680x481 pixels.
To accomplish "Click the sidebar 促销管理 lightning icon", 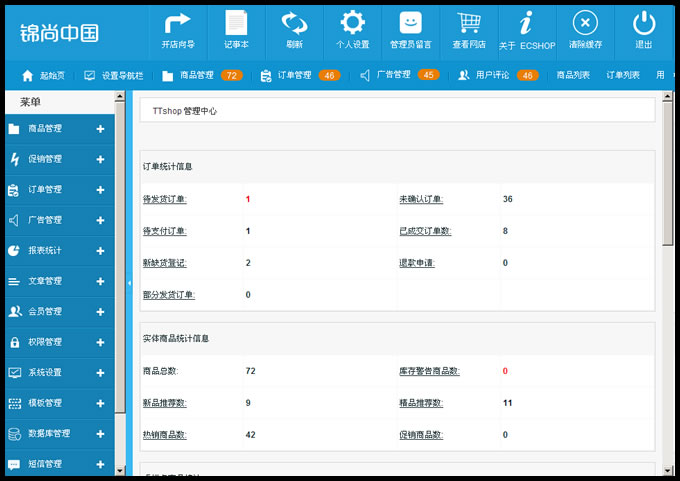I will tap(15, 159).
